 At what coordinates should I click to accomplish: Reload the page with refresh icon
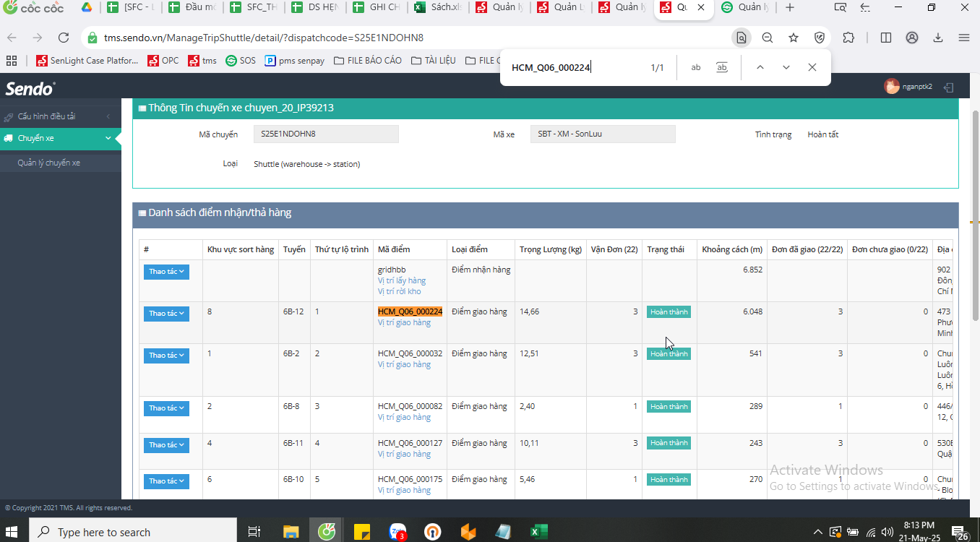click(x=64, y=38)
